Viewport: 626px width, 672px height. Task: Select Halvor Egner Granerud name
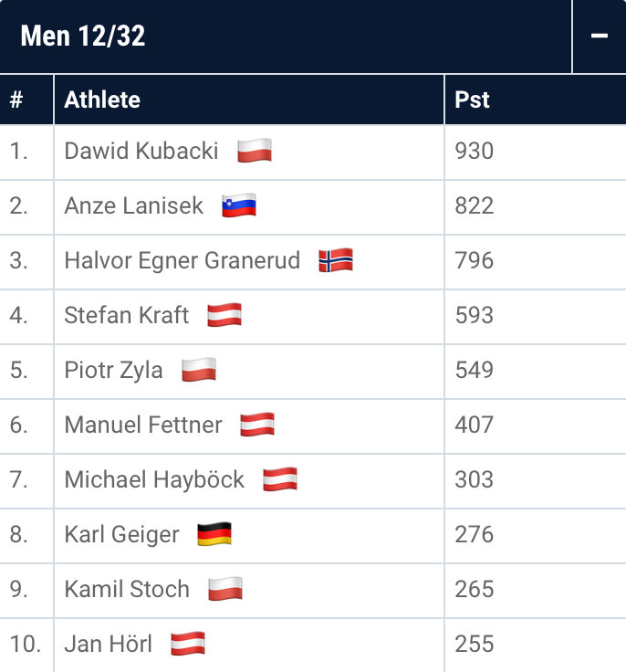[183, 260]
